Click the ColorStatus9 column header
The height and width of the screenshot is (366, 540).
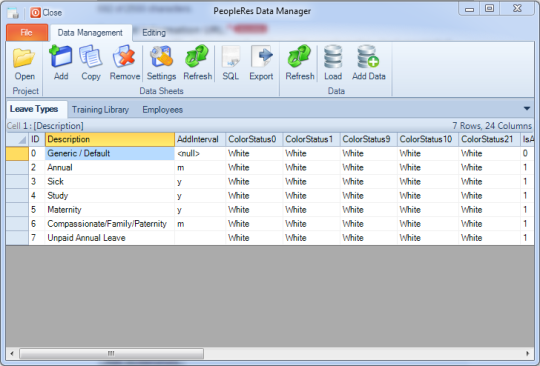[368, 139]
